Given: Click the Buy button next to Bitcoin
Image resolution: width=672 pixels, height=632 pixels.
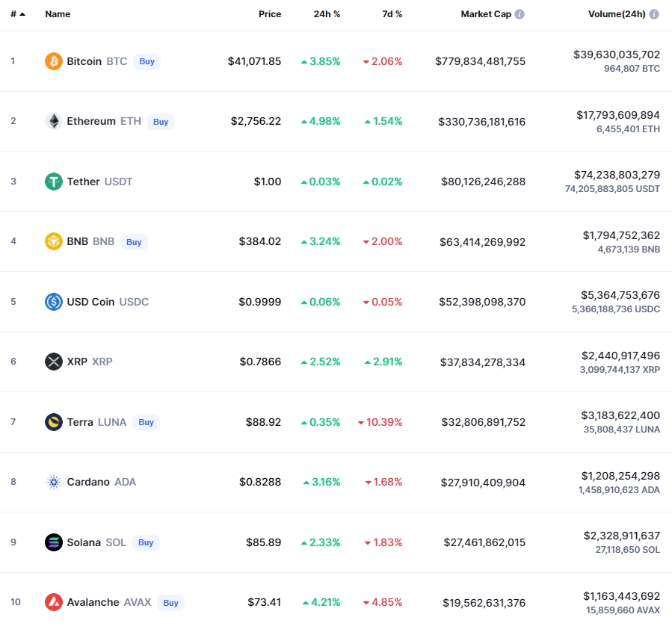Looking at the screenshot, I should point(147,62).
